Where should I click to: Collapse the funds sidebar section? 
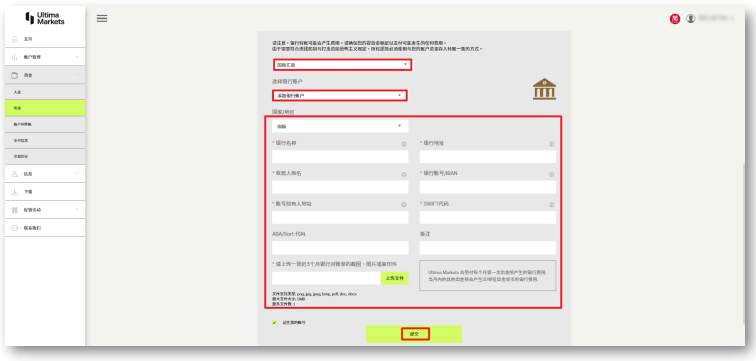(x=45, y=75)
